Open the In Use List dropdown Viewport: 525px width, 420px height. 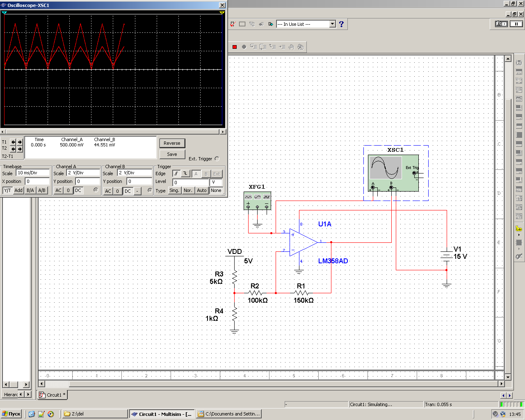(332, 24)
